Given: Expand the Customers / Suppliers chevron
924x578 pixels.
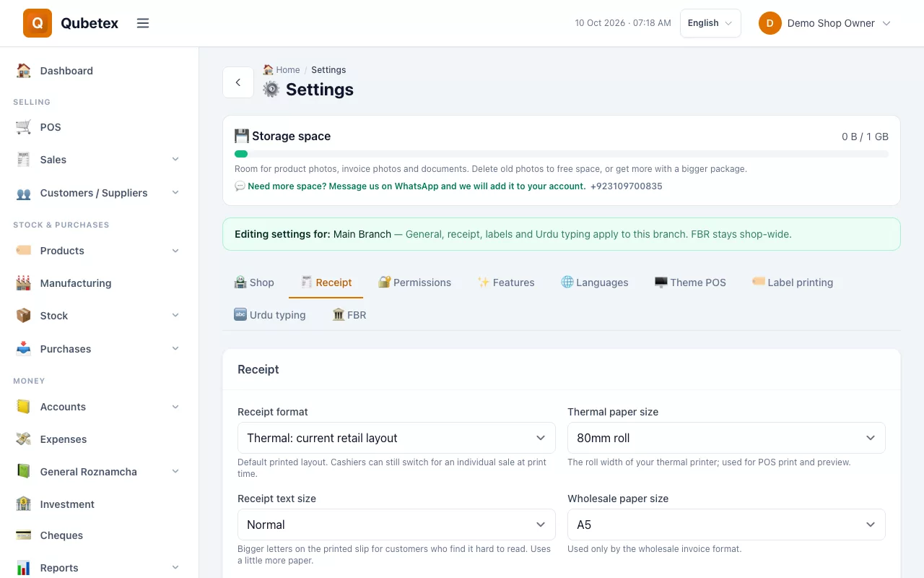Looking at the screenshot, I should pyautogui.click(x=175, y=193).
